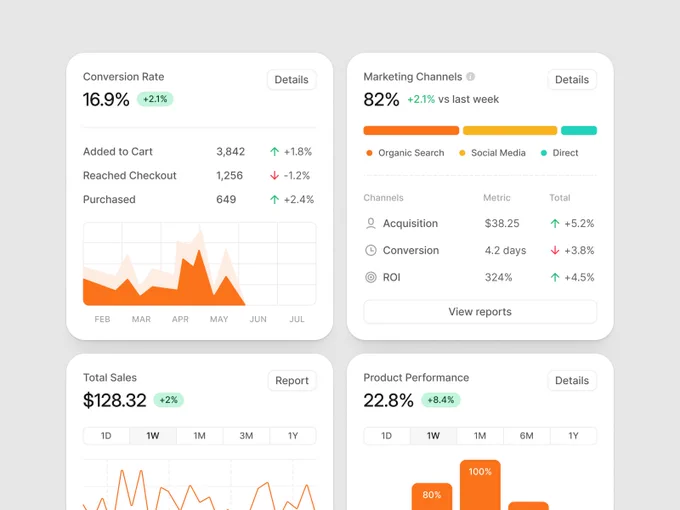The image size is (680, 510).
Task: Open Details for Conversion Rate card
Action: (291, 80)
